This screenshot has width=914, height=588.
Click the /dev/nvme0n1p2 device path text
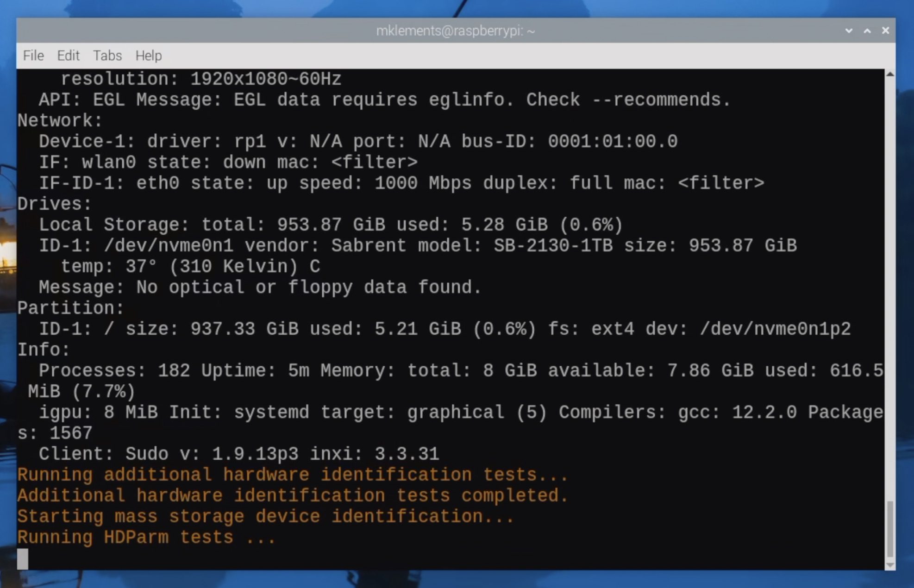pyautogui.click(x=775, y=329)
